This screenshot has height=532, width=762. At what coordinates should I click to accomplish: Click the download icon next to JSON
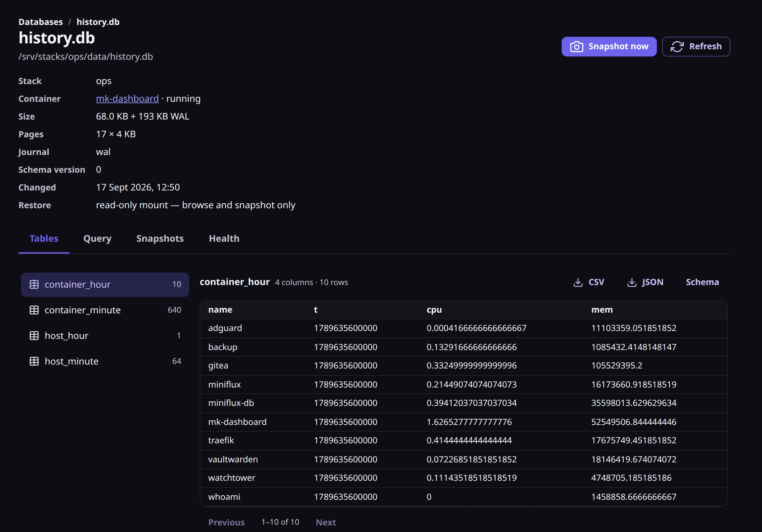[632, 282]
